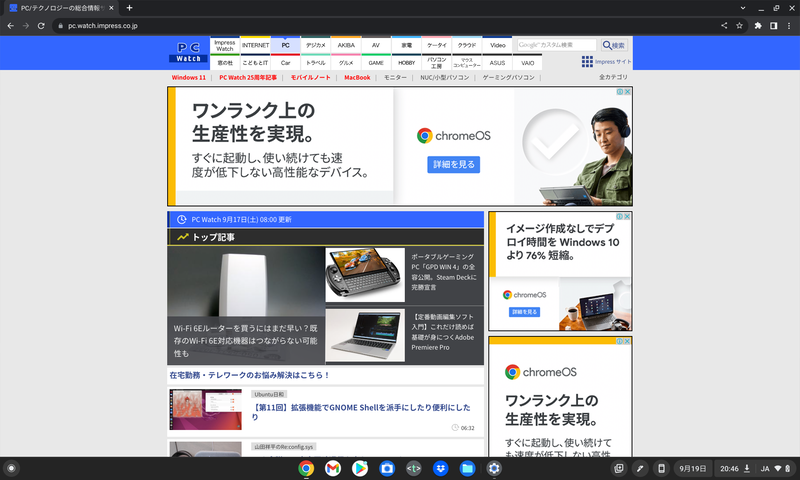Open the GAME tab
The image size is (800, 480).
click(376, 63)
